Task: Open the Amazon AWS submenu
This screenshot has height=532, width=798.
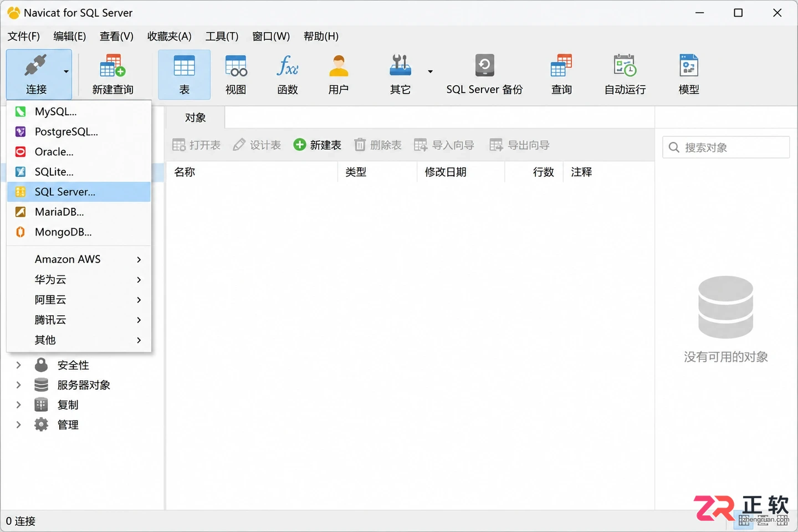Action: coord(79,259)
